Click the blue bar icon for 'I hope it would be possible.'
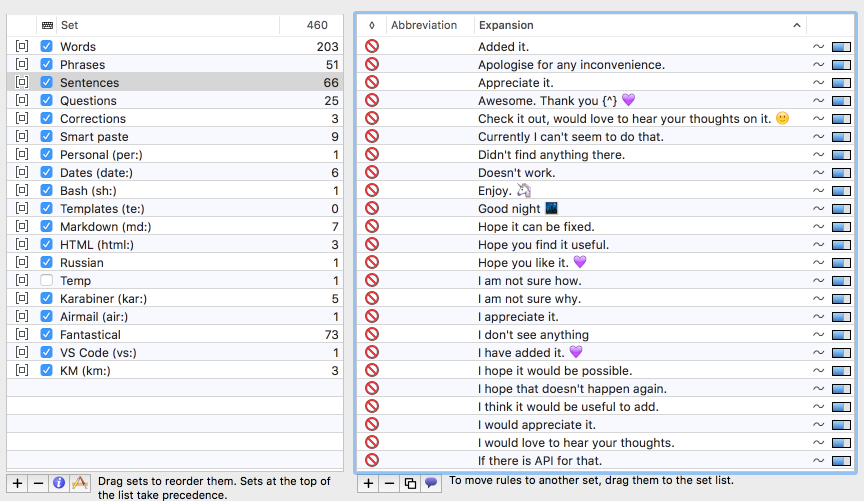 [x=841, y=371]
